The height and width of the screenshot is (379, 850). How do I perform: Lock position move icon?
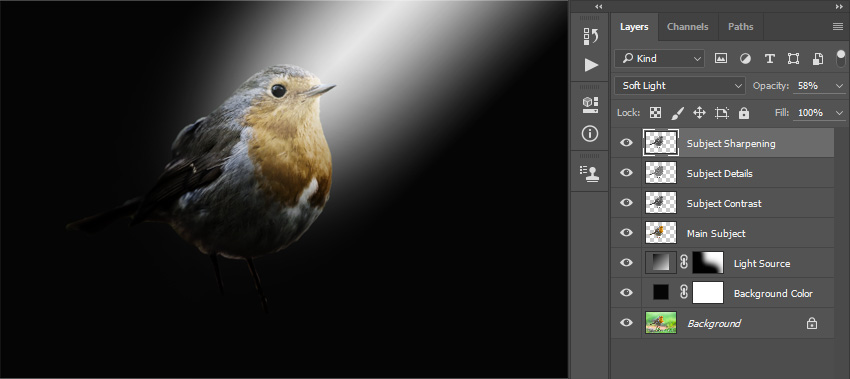click(x=699, y=113)
